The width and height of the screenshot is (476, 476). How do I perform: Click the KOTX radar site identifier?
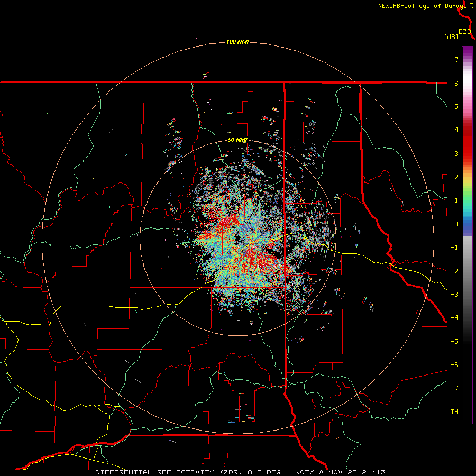pos(306,472)
